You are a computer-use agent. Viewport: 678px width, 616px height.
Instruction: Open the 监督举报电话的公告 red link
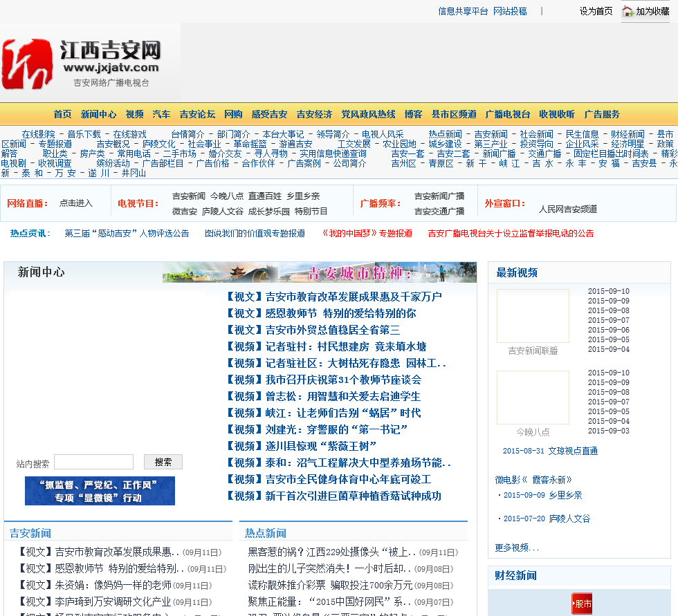[511, 233]
